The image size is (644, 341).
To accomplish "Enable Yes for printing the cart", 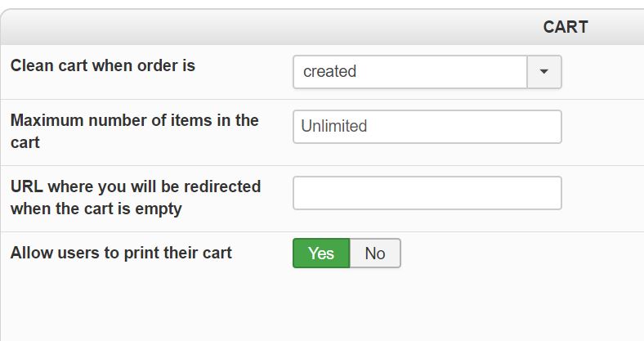I will click(321, 254).
